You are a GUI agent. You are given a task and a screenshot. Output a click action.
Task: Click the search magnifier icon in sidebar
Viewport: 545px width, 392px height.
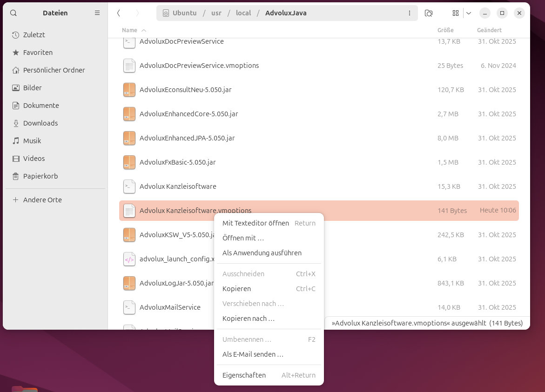click(x=13, y=13)
